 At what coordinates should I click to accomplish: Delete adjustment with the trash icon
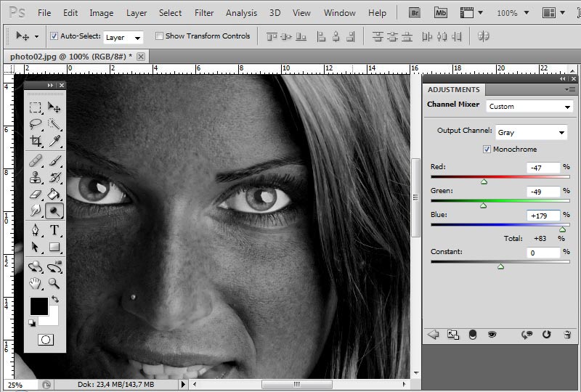567,335
